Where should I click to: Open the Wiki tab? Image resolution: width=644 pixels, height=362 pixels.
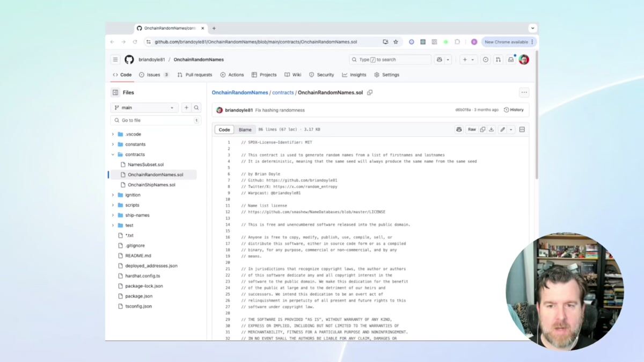coord(293,75)
